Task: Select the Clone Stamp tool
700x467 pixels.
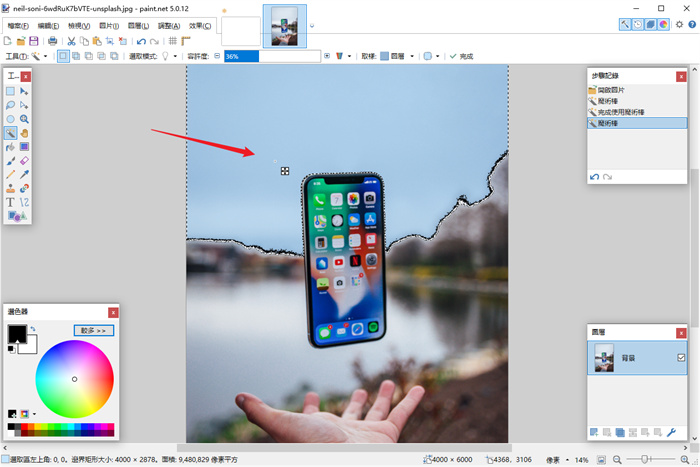Action: [11, 188]
